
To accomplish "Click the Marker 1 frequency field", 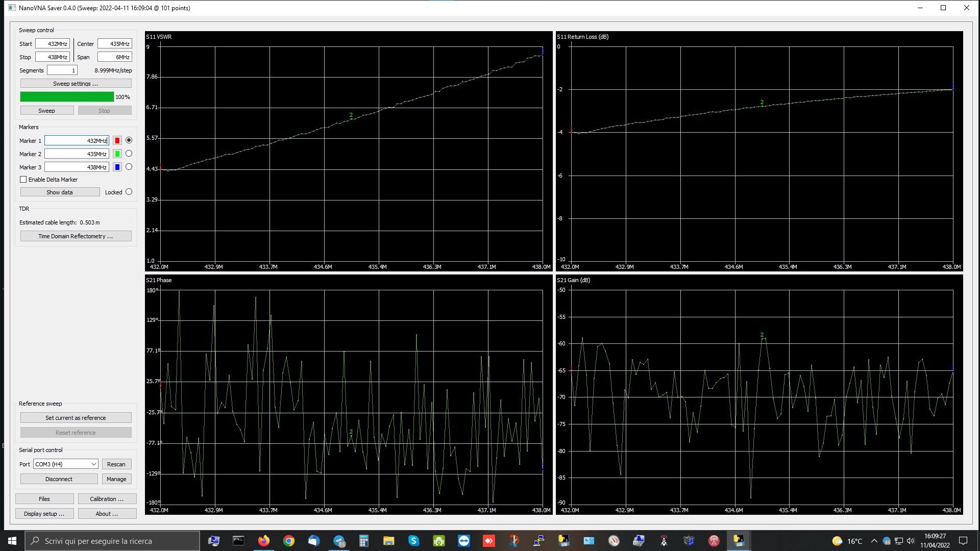I will (x=77, y=141).
